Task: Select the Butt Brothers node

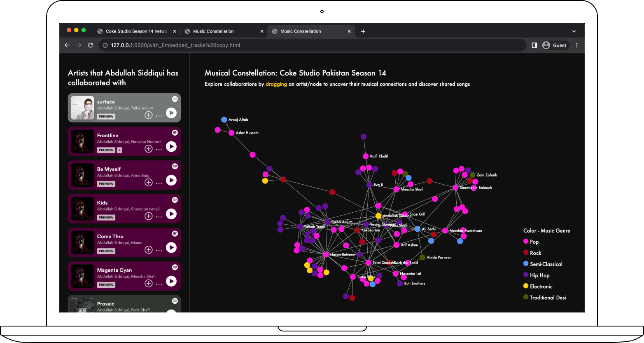Action: pos(400,284)
